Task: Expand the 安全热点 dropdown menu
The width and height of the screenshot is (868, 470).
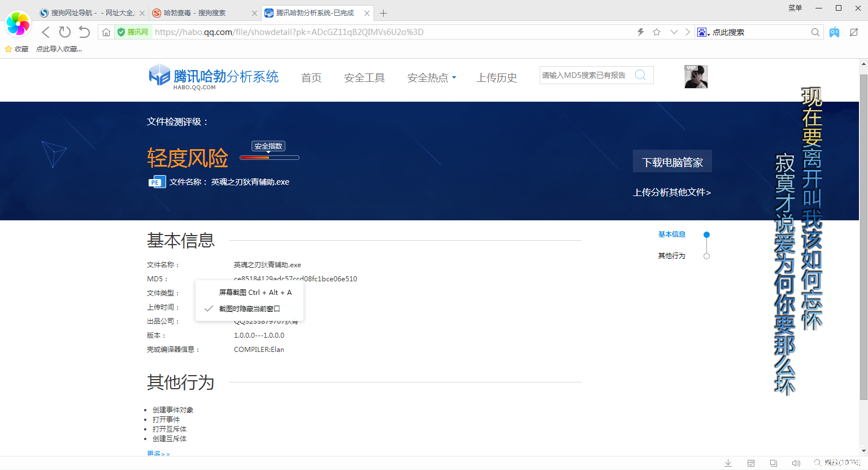Action: coord(432,78)
